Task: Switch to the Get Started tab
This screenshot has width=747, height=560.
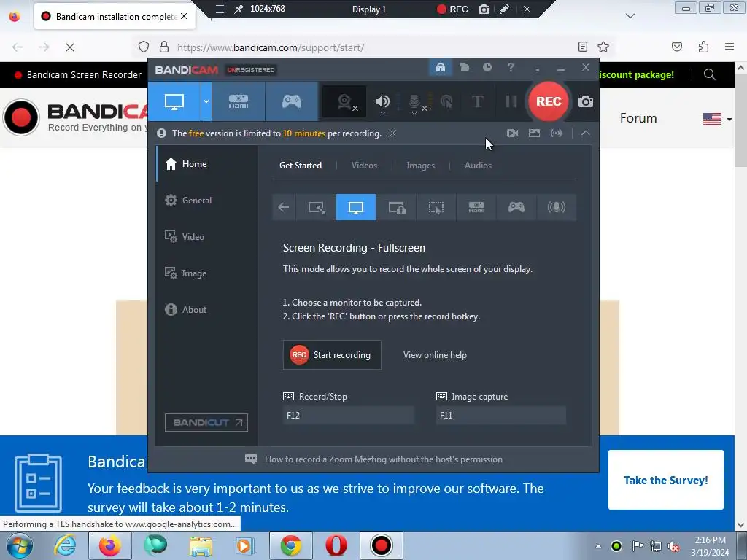Action: point(300,166)
